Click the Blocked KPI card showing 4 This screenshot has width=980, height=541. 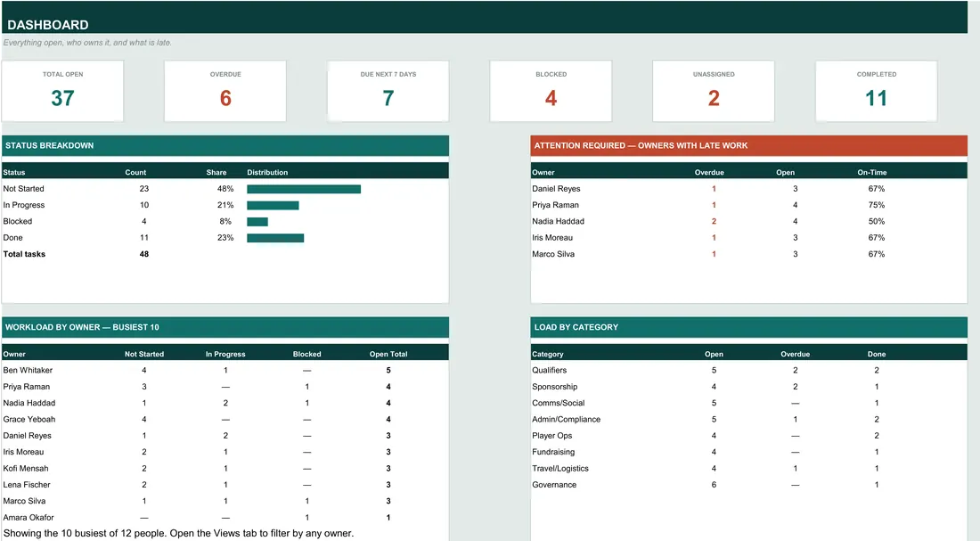click(551, 91)
